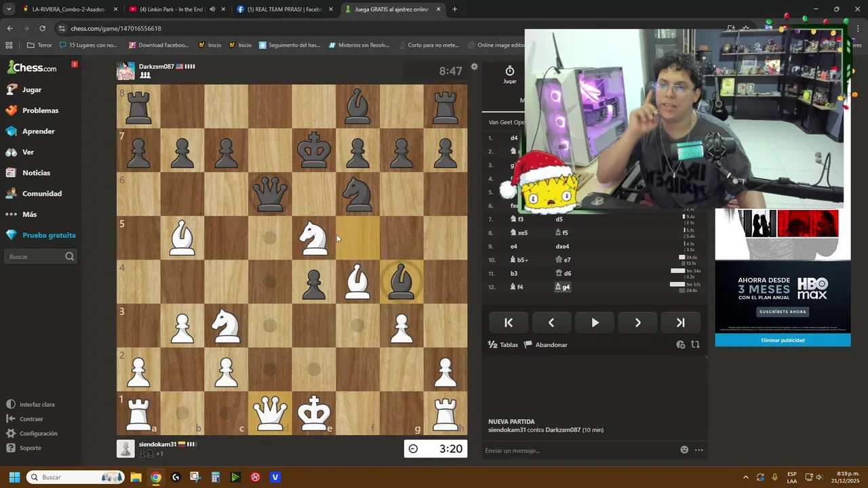Select the white king on e1
Screen dimensions: 868x488
(x=314, y=413)
